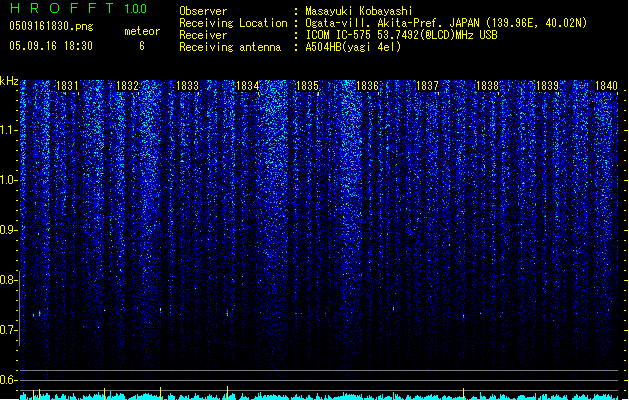Screen dimensions: 629x400
Task: Select the Ogata-vill. Akita-Pref. JAPAN location text
Action: [446, 23]
